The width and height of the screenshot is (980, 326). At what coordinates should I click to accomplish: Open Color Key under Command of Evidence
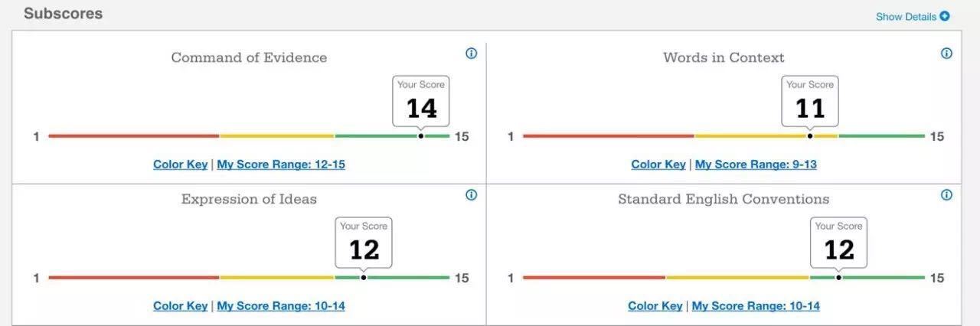click(x=180, y=165)
